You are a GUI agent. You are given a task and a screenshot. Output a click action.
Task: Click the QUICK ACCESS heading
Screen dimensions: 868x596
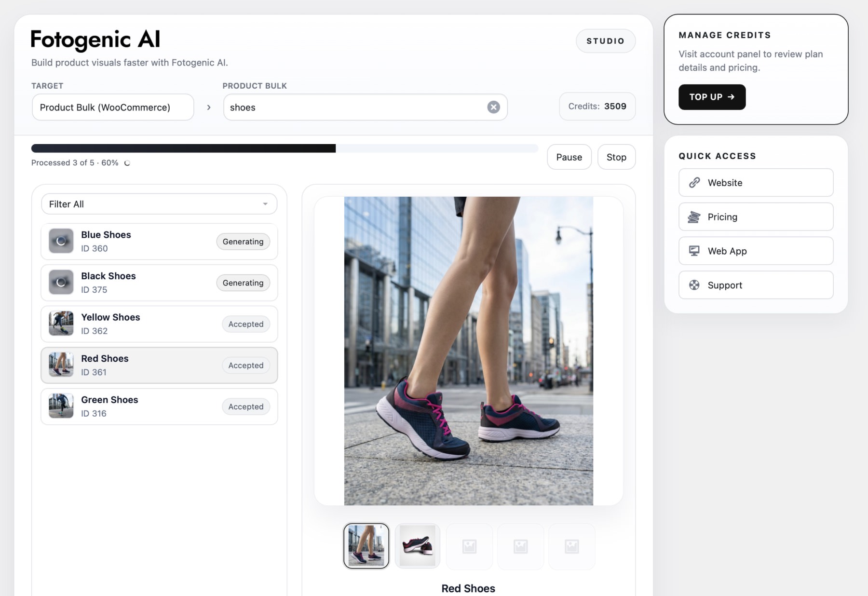(717, 156)
